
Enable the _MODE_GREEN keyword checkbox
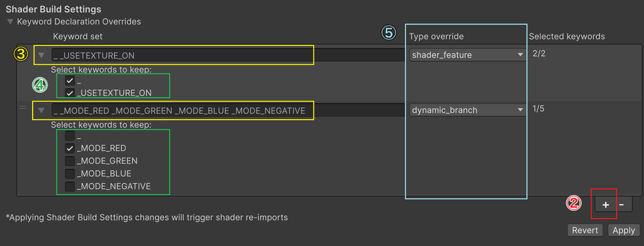(70, 160)
